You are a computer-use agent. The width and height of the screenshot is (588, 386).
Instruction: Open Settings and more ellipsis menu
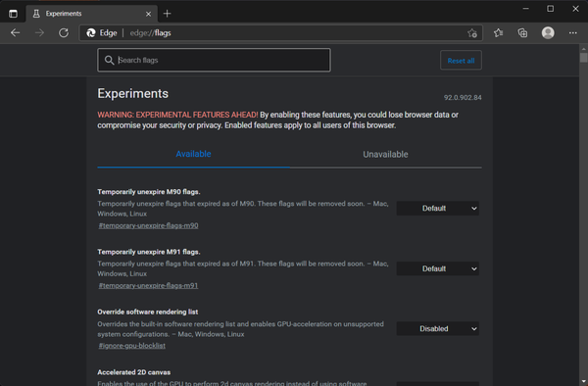572,33
